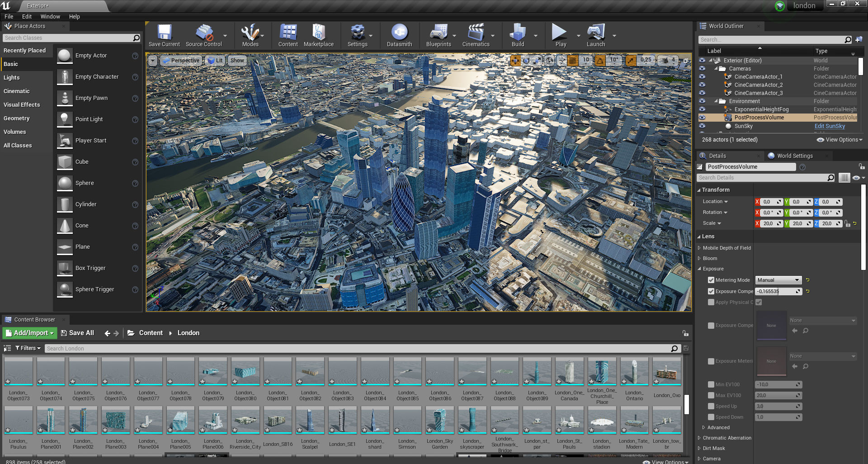
Task: Uncheck the Metering Mode checkbox
Action: coord(711,280)
